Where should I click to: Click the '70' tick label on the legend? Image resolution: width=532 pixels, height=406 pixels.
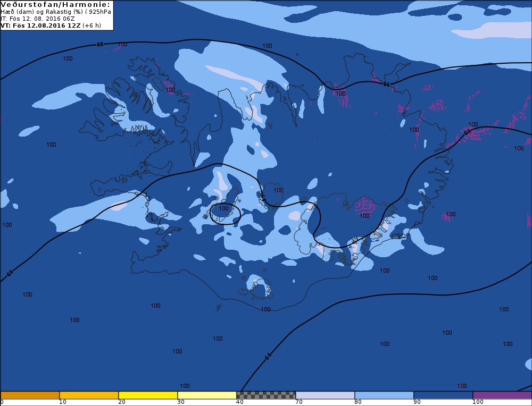[299, 402]
